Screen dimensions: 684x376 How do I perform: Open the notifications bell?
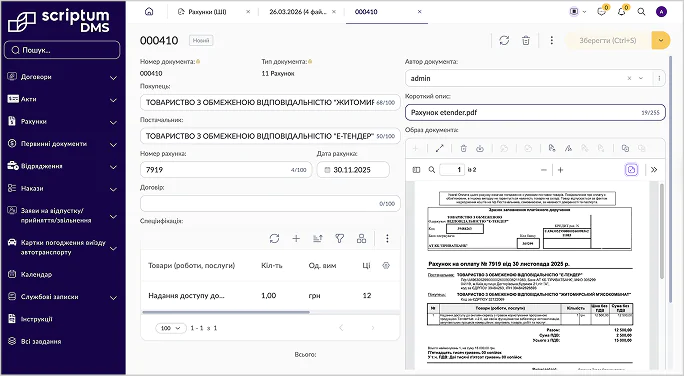point(622,11)
